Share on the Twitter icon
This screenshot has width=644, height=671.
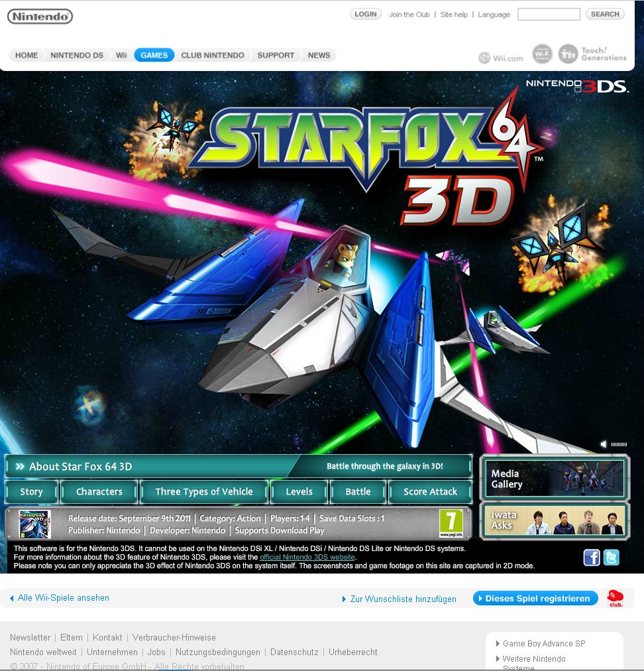611,558
